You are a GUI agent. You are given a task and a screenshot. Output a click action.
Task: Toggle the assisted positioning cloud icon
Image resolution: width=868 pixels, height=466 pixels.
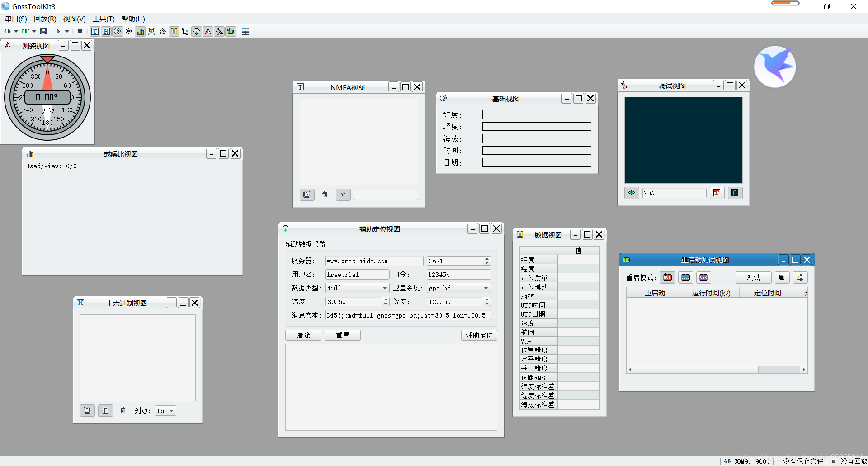[197, 31]
